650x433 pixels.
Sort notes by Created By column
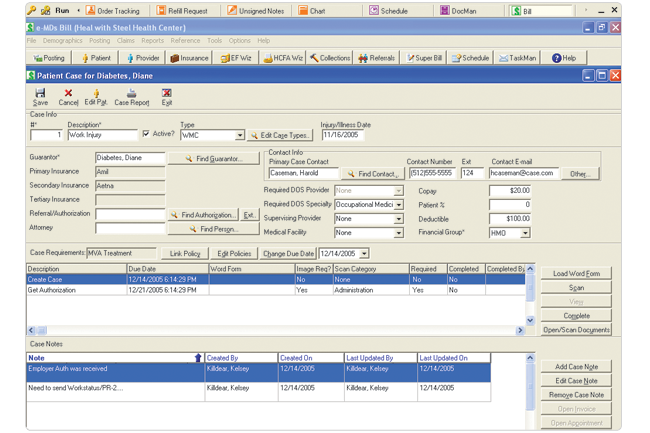[241, 358]
